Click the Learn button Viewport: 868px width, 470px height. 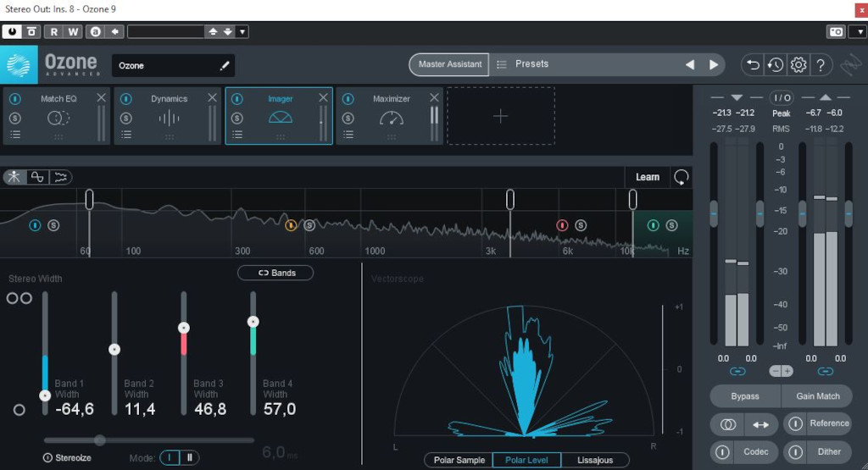point(647,177)
